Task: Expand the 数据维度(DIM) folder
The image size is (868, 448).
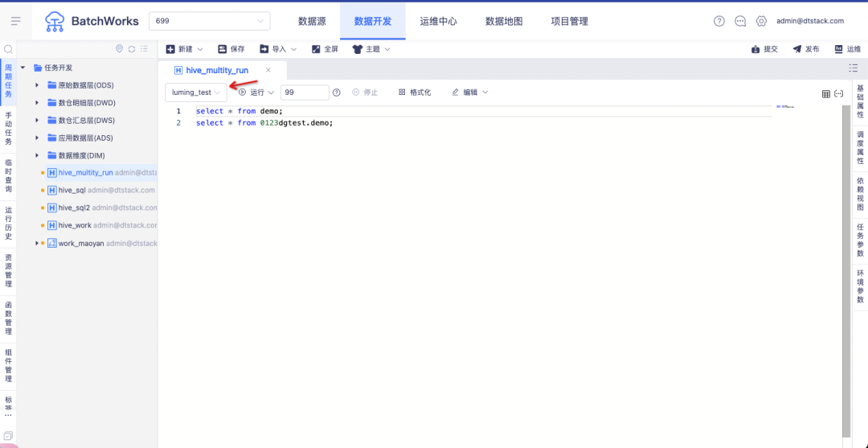Action: (36, 155)
